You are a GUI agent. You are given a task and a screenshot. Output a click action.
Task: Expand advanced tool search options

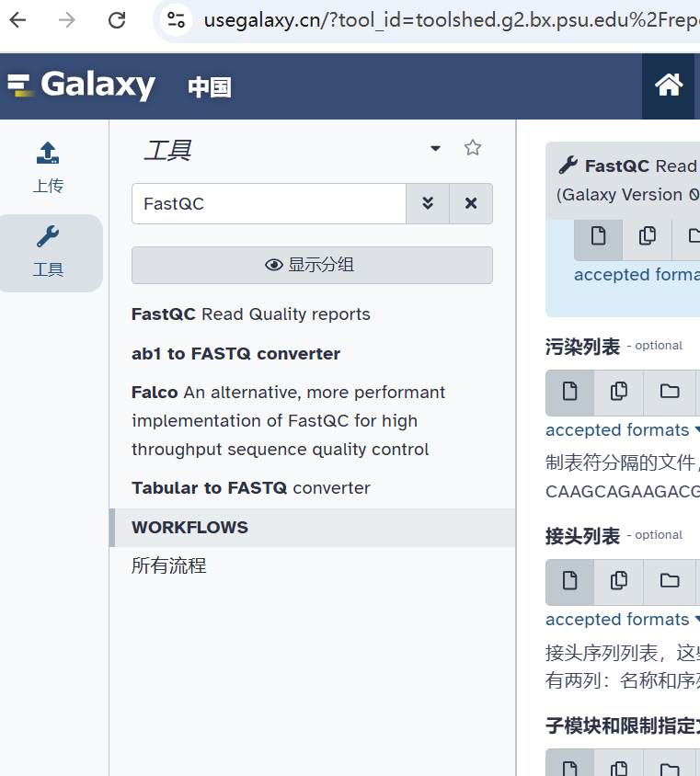coord(428,203)
